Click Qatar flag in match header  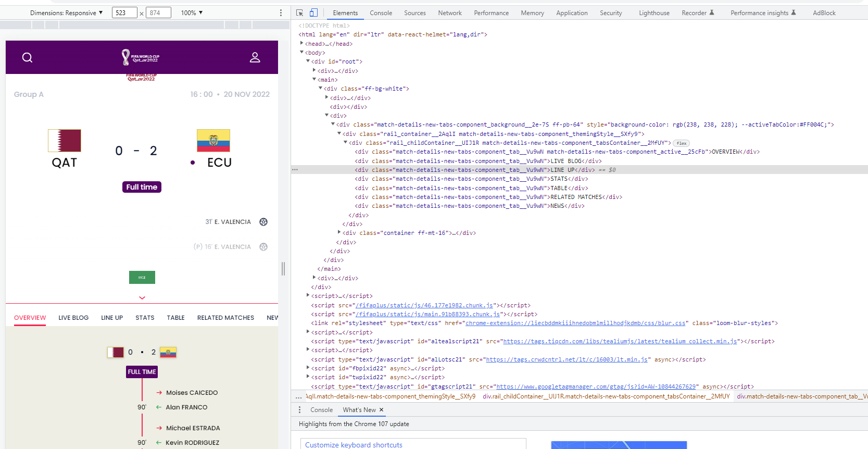(65, 141)
